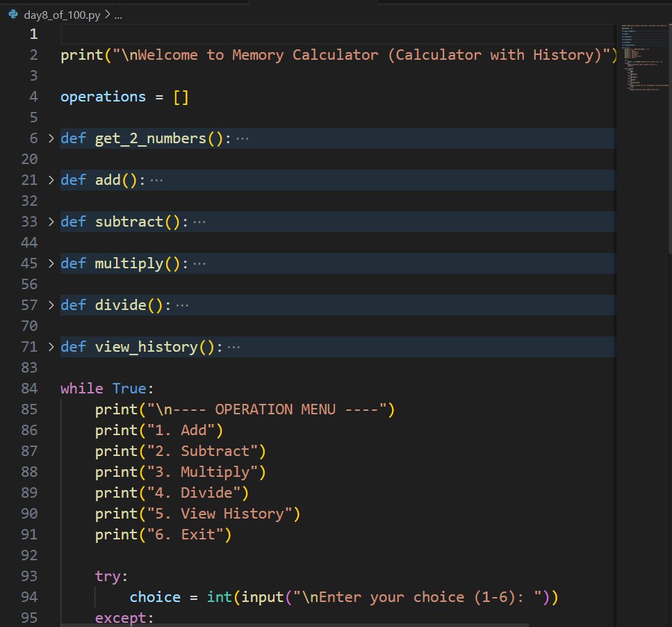Click the 'multiply' function name
Image resolution: width=672 pixels, height=627 pixels.
click(x=129, y=263)
